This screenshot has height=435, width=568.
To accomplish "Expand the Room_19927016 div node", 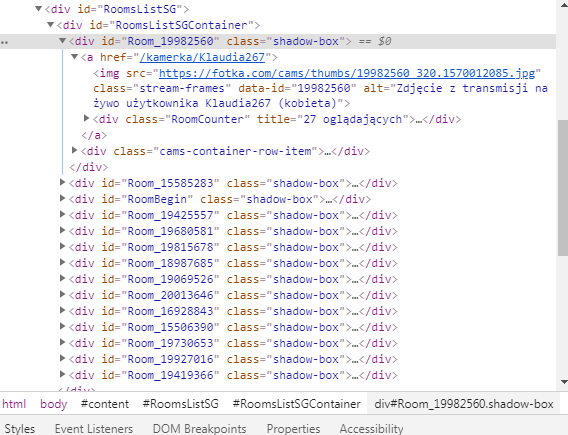I will tap(62, 358).
